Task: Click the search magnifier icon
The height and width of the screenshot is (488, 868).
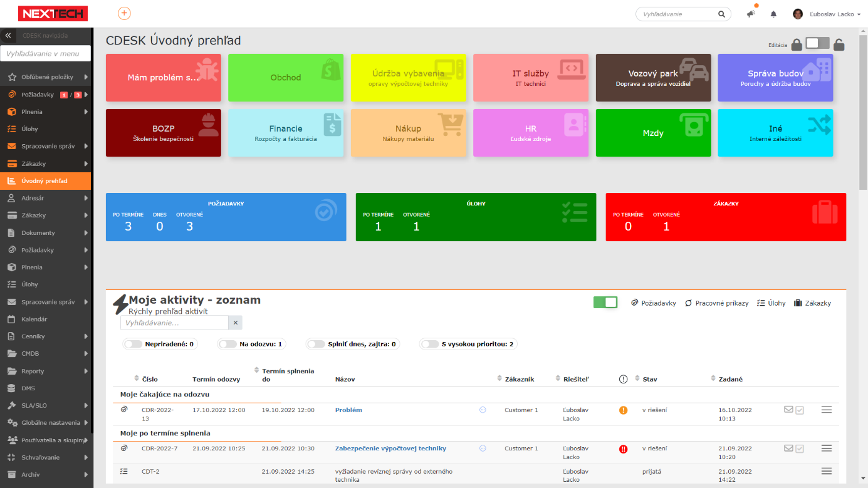Action: tap(721, 14)
